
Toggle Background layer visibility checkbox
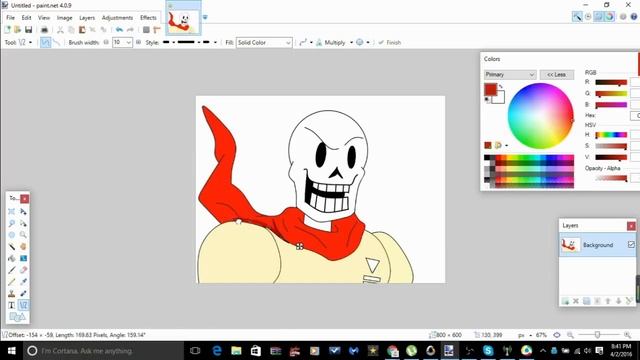631,244
